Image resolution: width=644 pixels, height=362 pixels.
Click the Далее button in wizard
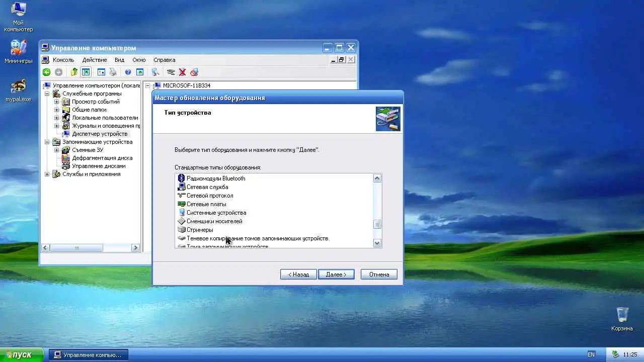pos(336,275)
